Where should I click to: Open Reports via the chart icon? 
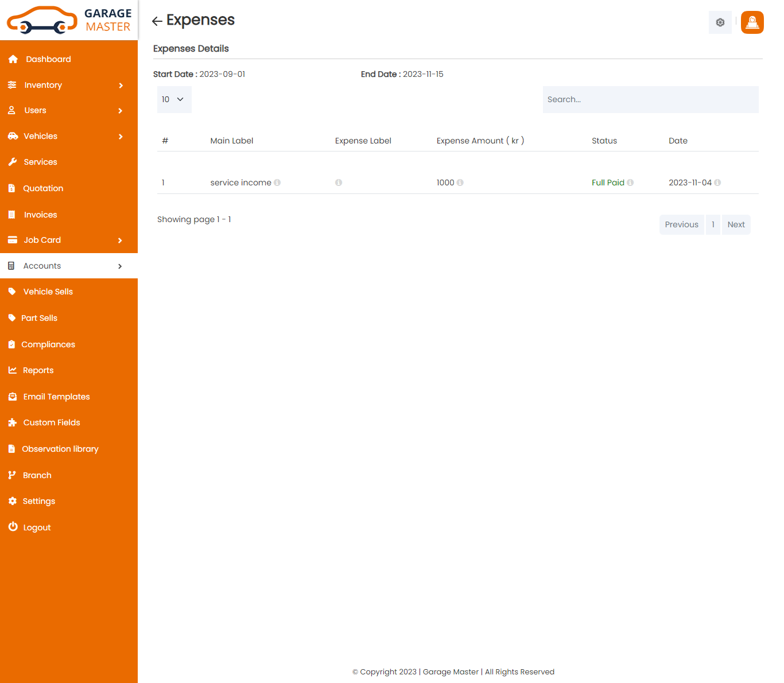pyautogui.click(x=13, y=370)
